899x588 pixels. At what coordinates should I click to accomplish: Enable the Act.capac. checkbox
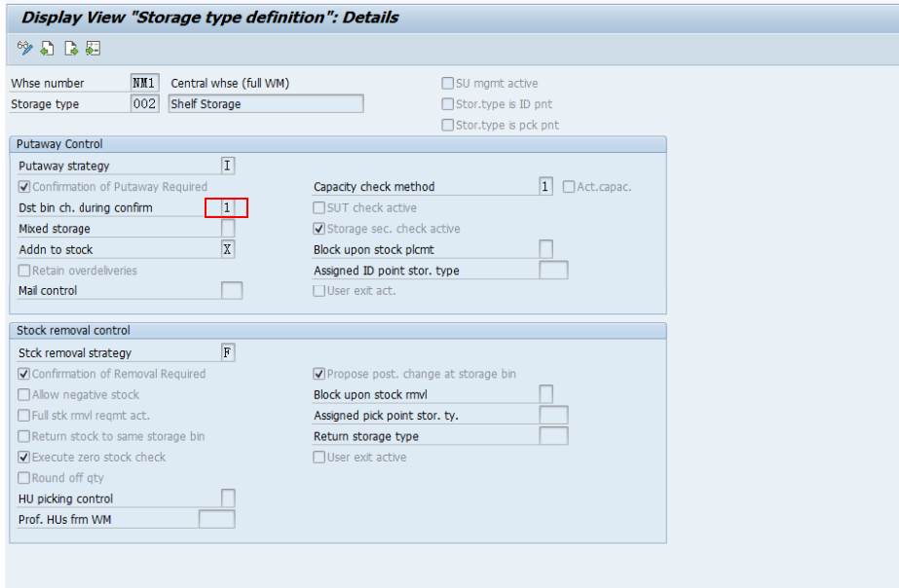(568, 185)
